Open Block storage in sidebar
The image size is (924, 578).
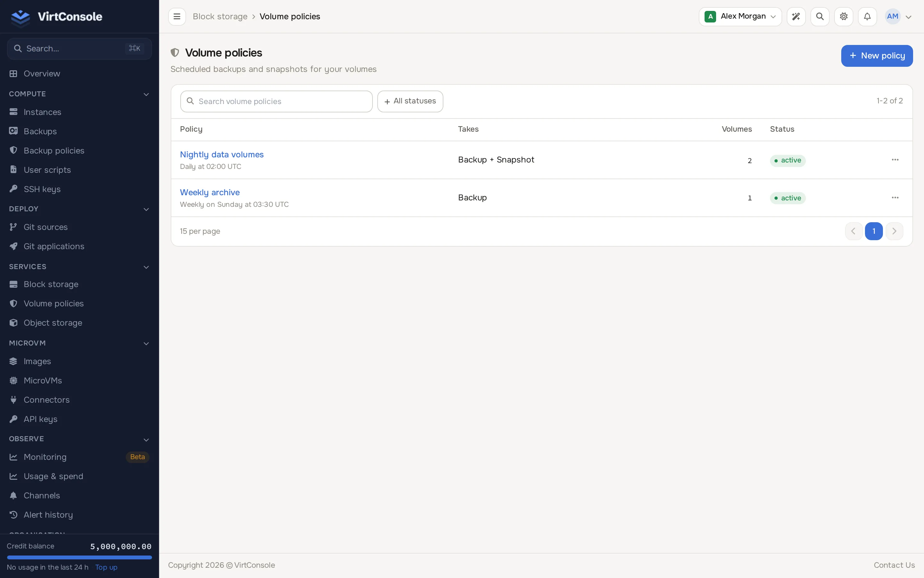[x=80, y=285]
